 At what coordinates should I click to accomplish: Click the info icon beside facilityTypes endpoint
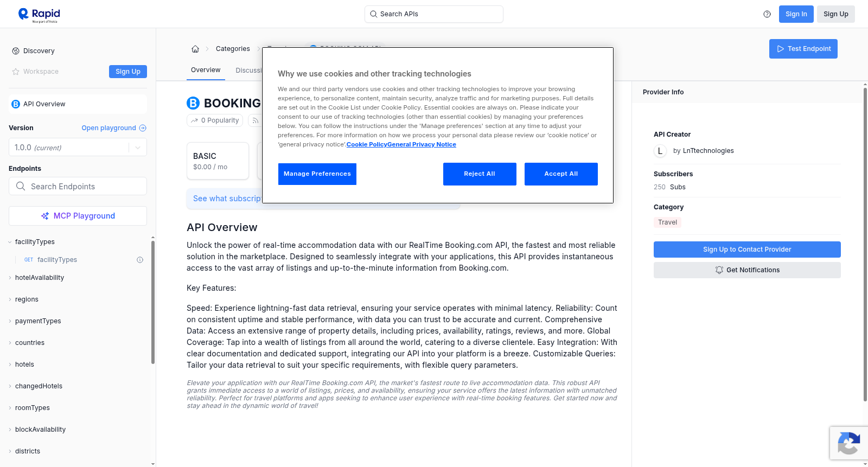[140, 260]
